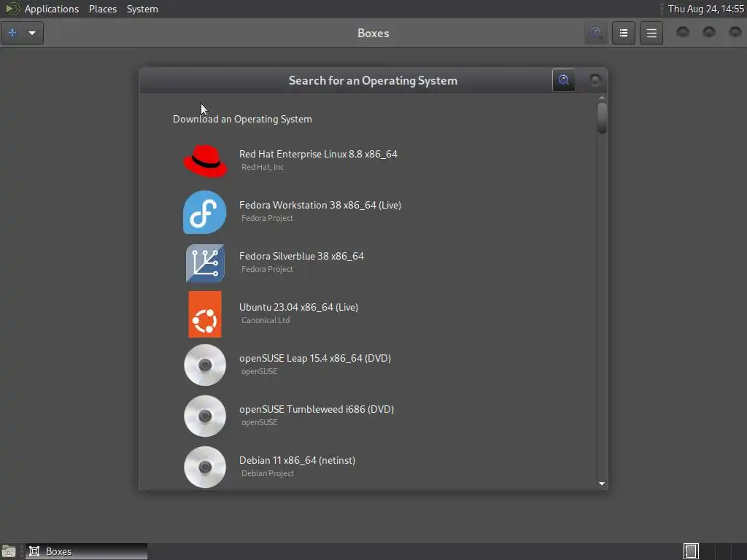Click the Debian Project vendor label
The height and width of the screenshot is (560, 747).
267,473
